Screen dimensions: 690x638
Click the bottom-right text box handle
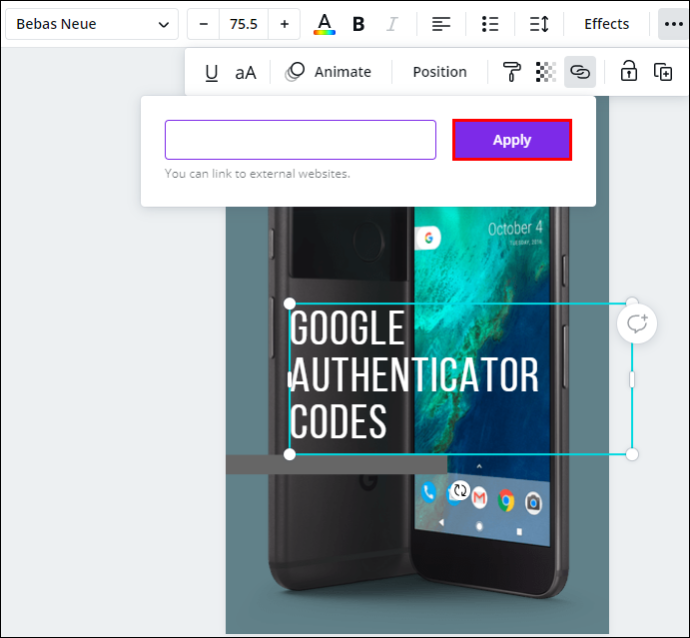pos(632,455)
